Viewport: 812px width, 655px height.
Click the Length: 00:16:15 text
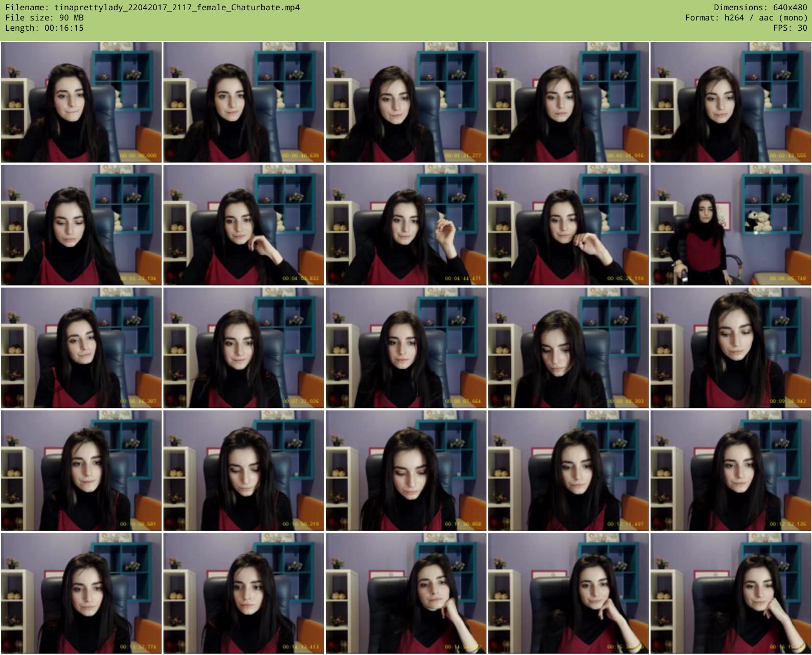[44, 28]
